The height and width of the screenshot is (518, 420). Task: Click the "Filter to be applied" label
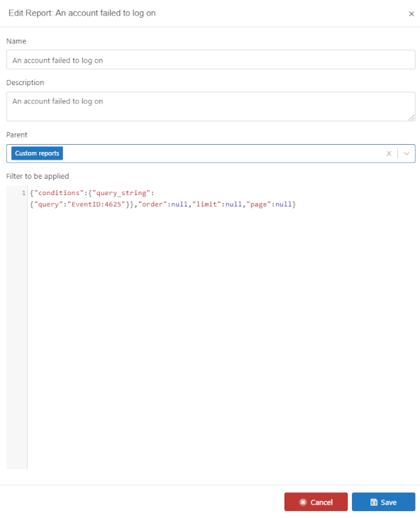[38, 176]
